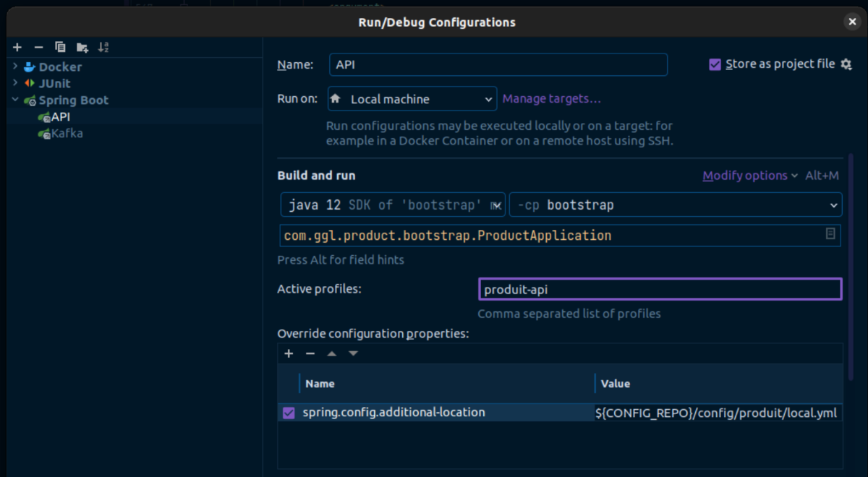Remove the selected override property
This screenshot has width=868, height=477.
(x=310, y=353)
